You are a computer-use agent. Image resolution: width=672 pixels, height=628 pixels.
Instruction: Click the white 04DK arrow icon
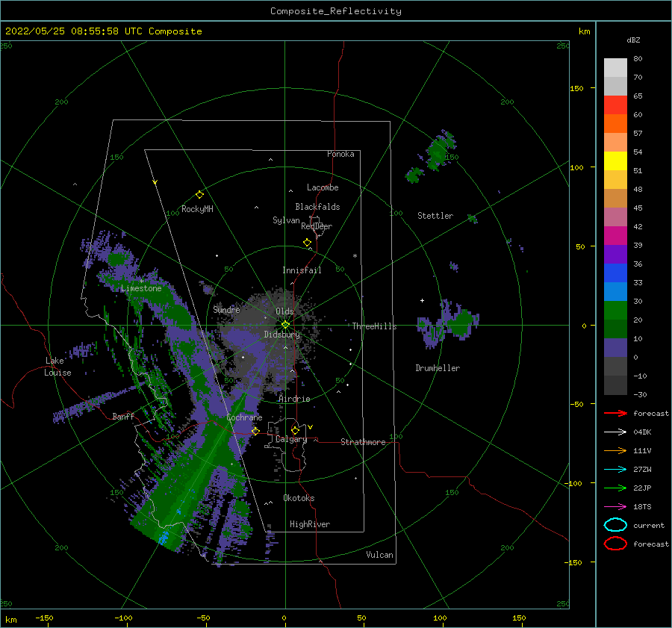[615, 432]
